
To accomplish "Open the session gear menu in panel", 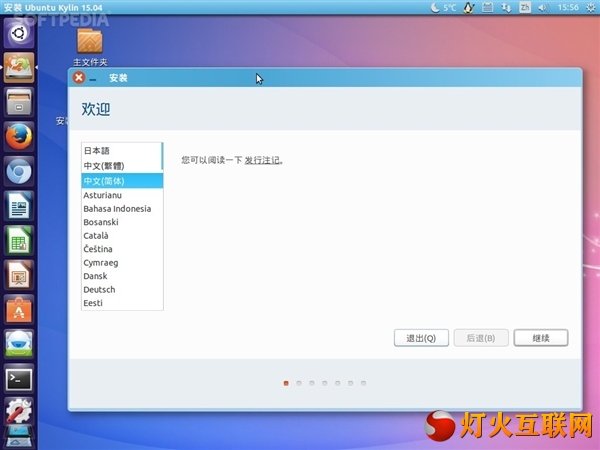I will click(x=591, y=7).
